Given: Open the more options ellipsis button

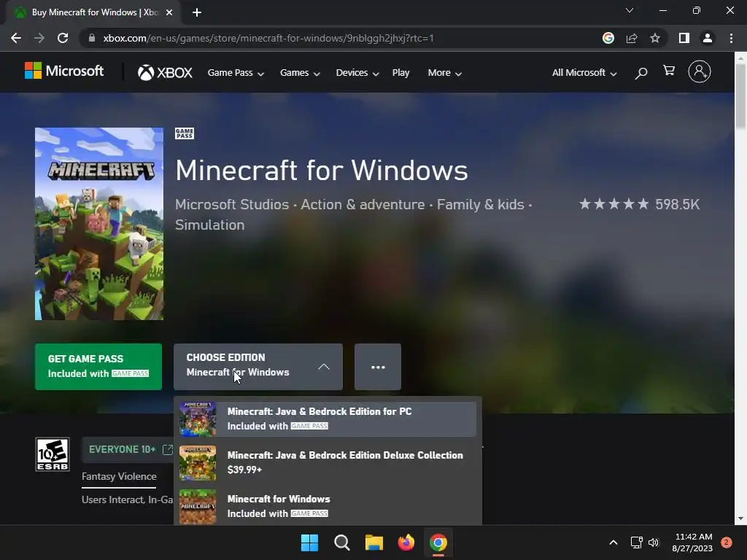Looking at the screenshot, I should coord(378,367).
